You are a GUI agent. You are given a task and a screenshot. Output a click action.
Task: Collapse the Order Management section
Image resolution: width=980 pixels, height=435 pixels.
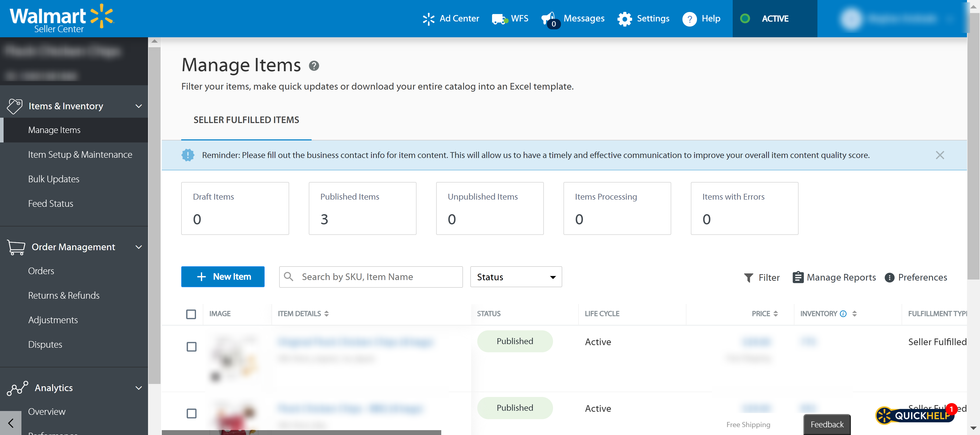pyautogui.click(x=139, y=247)
